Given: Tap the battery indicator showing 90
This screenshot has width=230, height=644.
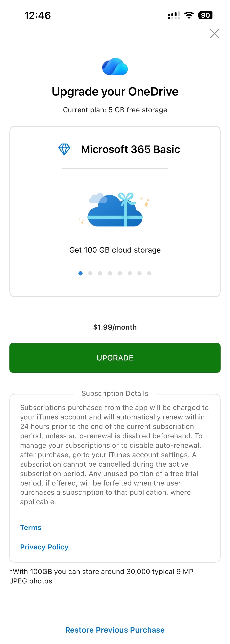Looking at the screenshot, I should point(206,15).
